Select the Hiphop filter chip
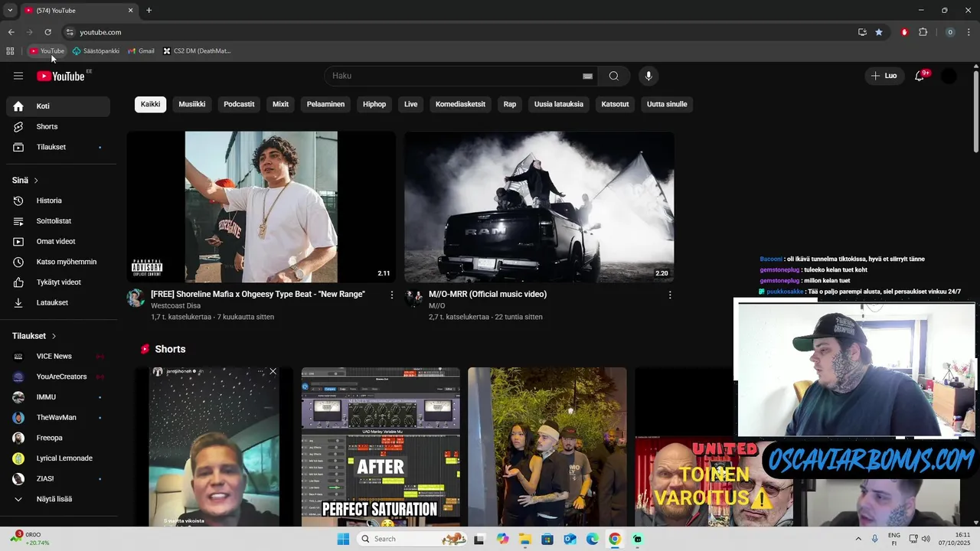 (x=374, y=104)
